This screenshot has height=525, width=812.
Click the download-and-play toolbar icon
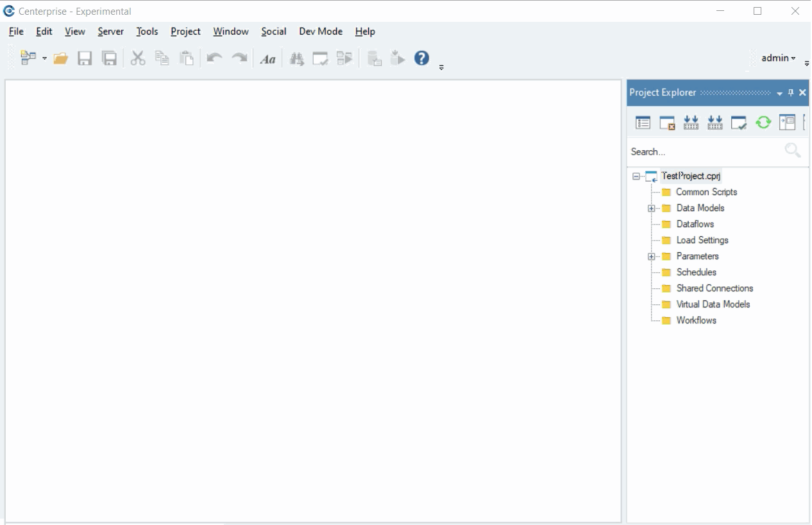tap(398, 58)
